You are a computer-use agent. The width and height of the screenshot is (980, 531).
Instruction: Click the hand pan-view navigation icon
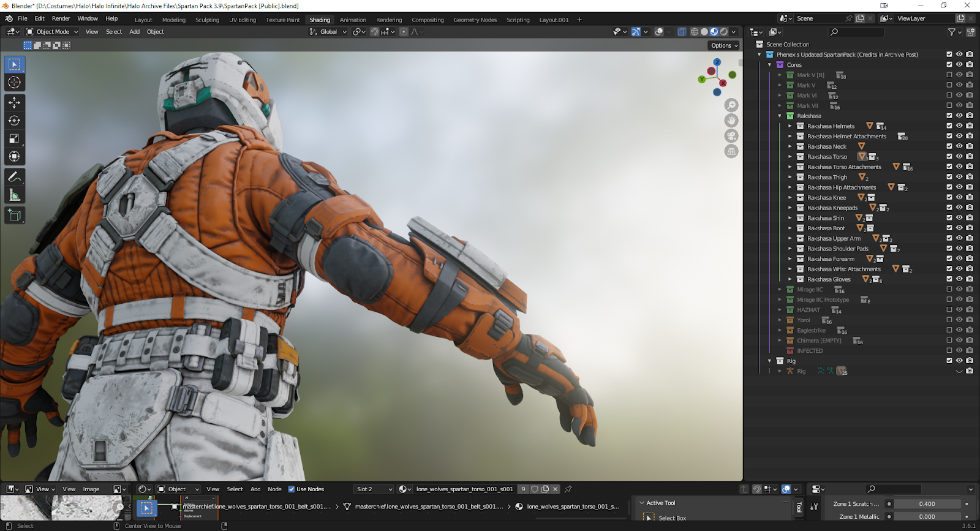731,121
